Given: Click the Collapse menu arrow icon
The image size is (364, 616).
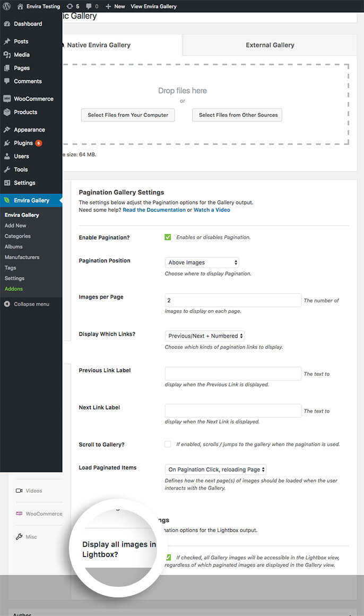Looking at the screenshot, I should coord(7,304).
